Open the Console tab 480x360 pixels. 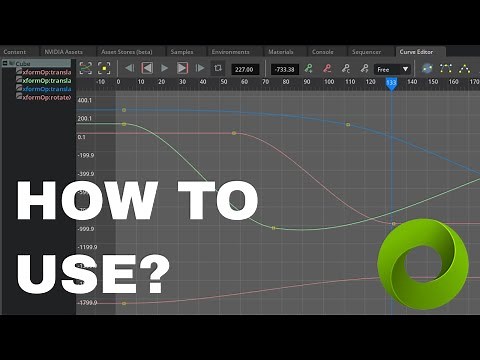(x=323, y=52)
